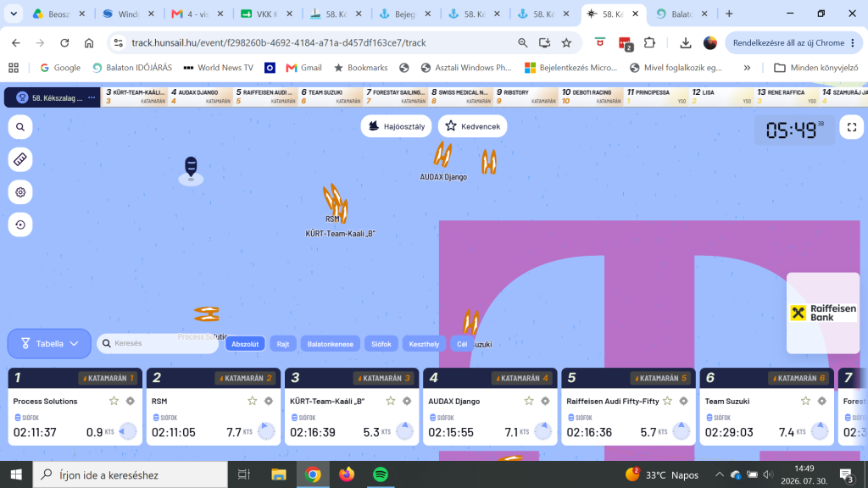Open the Chrome tab search dropdown
The width and height of the screenshot is (868, 488).
(14, 14)
